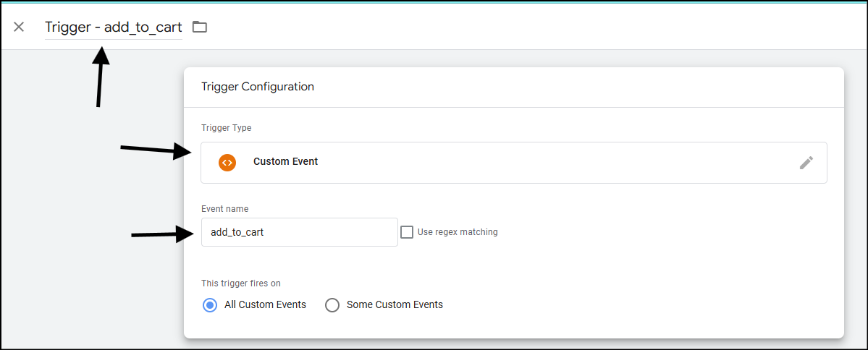This screenshot has width=868, height=350.
Task: Click the Custom Event label text
Action: (x=286, y=162)
